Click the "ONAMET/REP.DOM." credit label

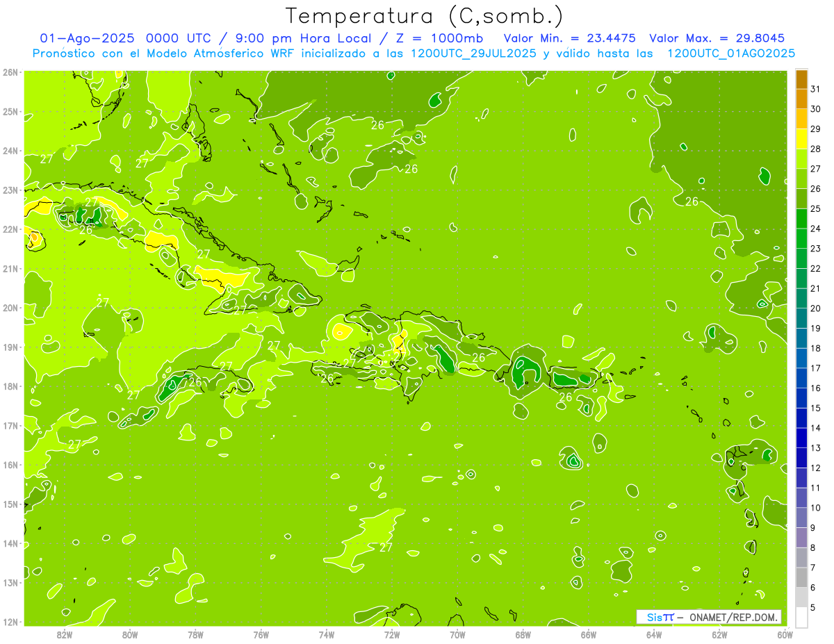click(733, 617)
